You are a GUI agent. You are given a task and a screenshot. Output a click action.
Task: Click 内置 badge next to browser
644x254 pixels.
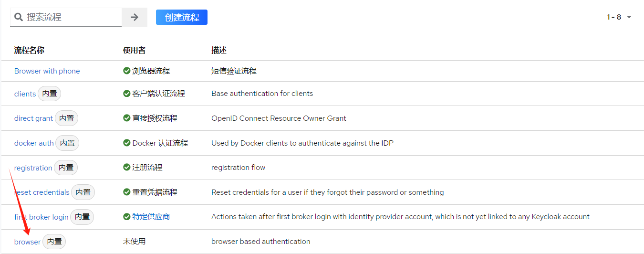click(x=54, y=242)
